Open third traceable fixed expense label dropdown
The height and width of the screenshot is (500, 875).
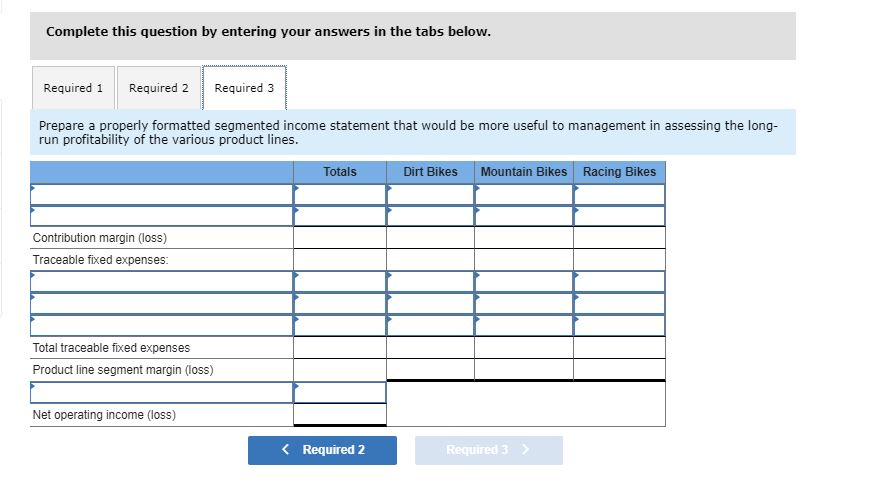(162, 325)
